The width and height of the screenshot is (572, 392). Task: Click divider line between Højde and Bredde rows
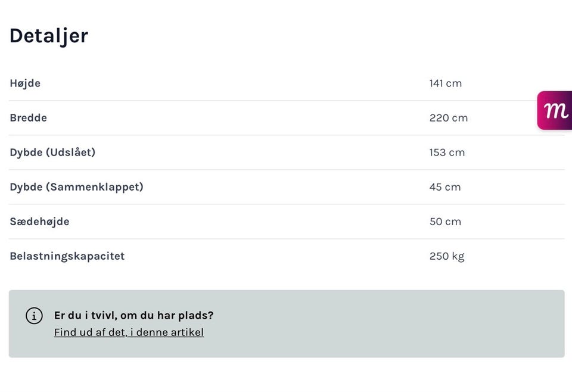click(286, 101)
